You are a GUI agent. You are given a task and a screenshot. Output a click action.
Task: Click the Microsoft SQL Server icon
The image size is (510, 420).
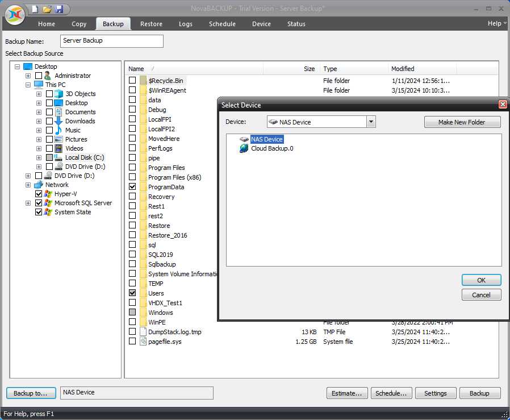[47, 203]
